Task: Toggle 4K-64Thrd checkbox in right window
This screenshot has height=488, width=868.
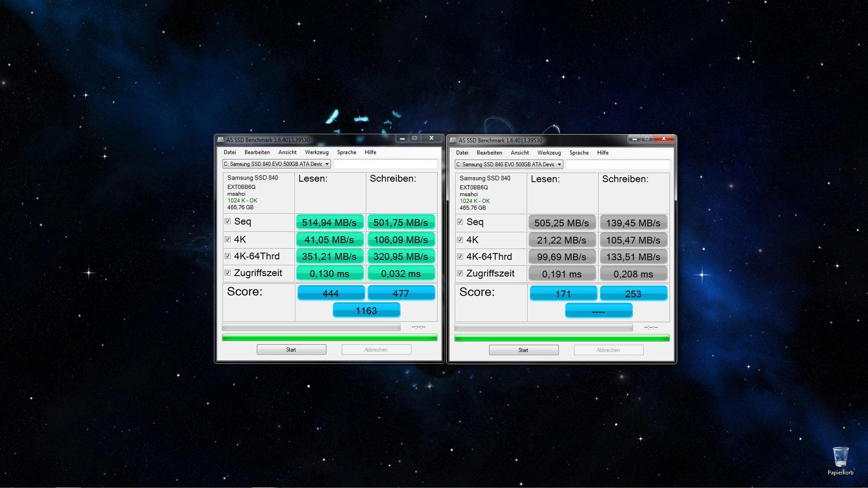Action: (x=460, y=256)
